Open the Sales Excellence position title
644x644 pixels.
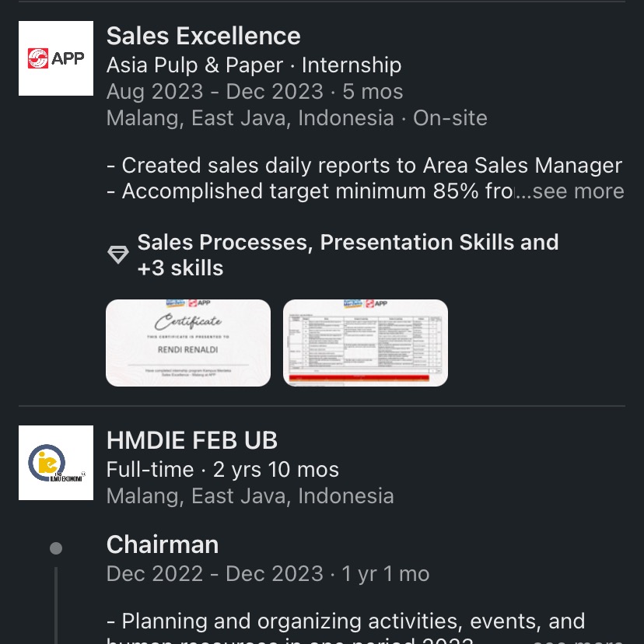pyautogui.click(x=203, y=36)
